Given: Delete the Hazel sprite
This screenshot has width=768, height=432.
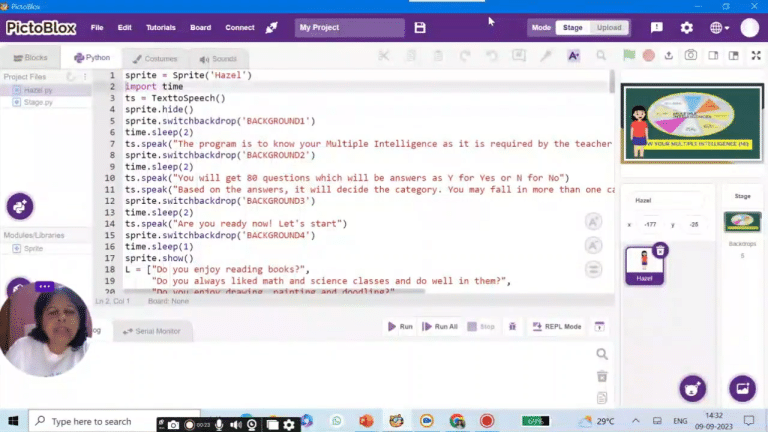Looking at the screenshot, I should (x=660, y=251).
